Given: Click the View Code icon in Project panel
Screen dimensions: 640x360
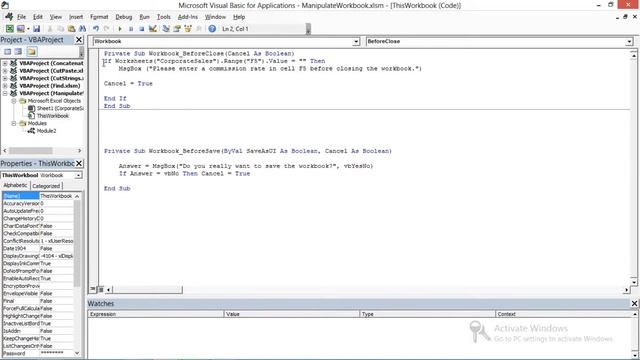Looking at the screenshot, I should coord(8,51).
